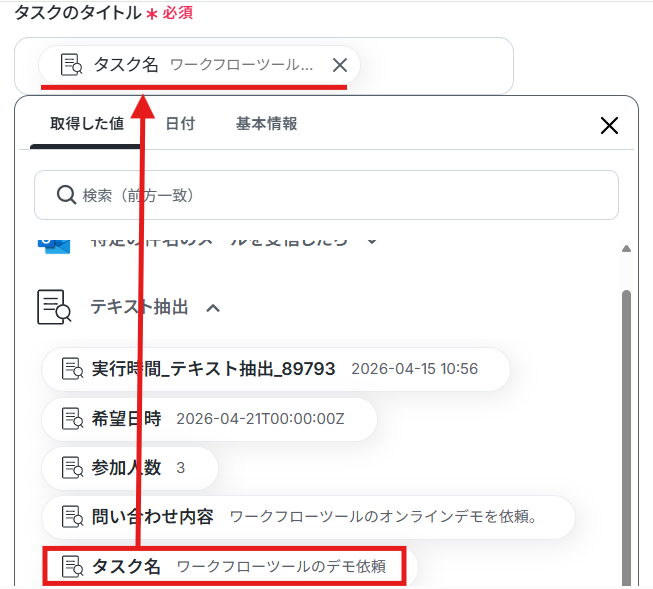Click the Outlook trigger icon
Image resolution: width=653 pixels, height=589 pixels.
pyautogui.click(x=54, y=246)
